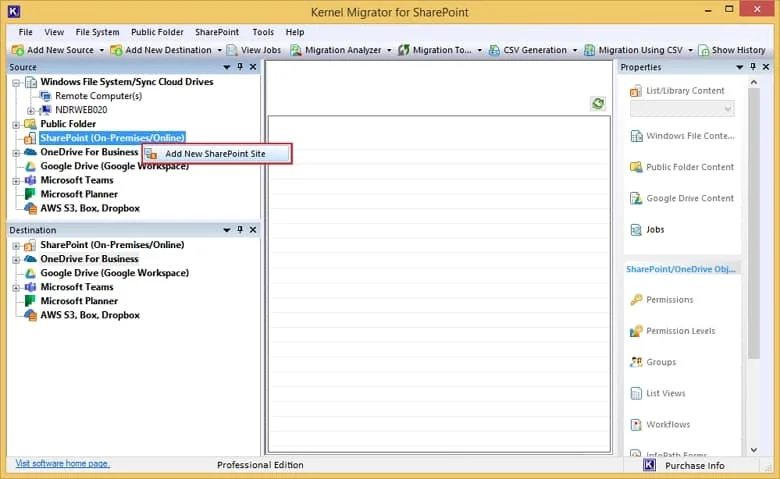Click the Add New Source toolbar icon

18,50
